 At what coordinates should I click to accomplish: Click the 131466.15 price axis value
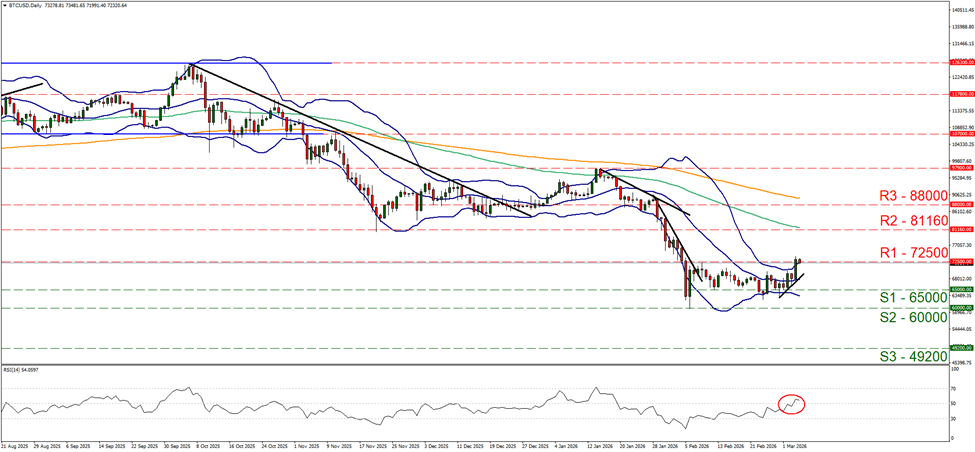[x=961, y=44]
